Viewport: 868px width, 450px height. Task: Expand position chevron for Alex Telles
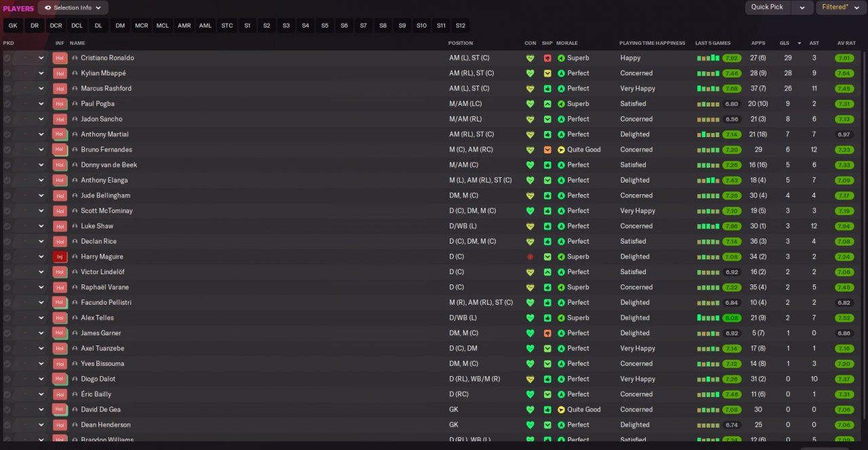click(x=41, y=318)
